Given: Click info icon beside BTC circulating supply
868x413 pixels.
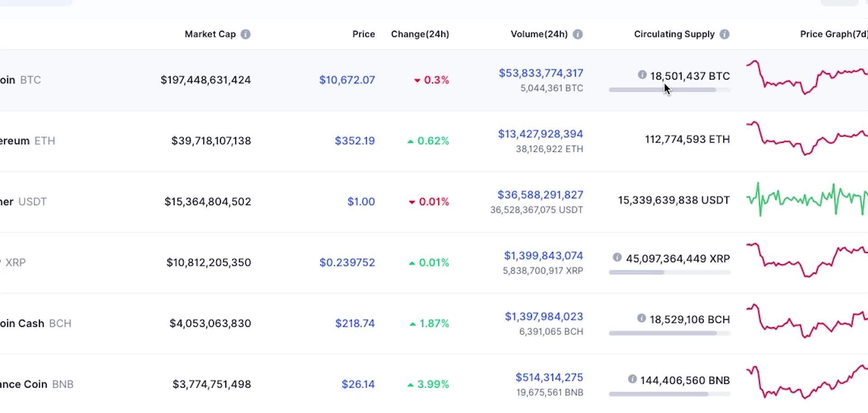Looking at the screenshot, I should (x=642, y=75).
